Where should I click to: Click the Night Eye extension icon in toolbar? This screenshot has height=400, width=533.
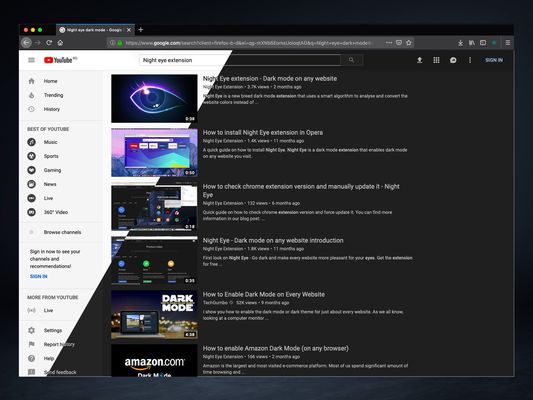tap(494, 42)
